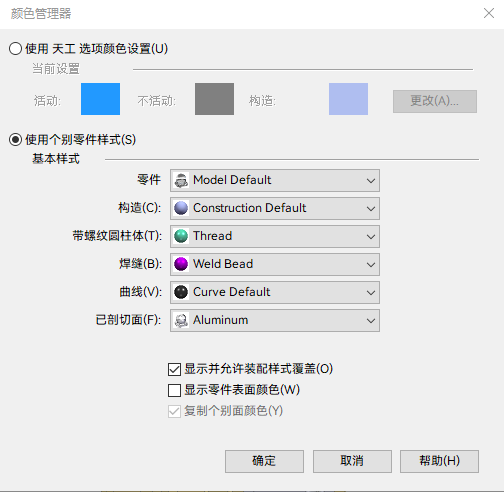
Task: Select 使用 天工 选项颜色设置 radio button
Action: [15, 49]
